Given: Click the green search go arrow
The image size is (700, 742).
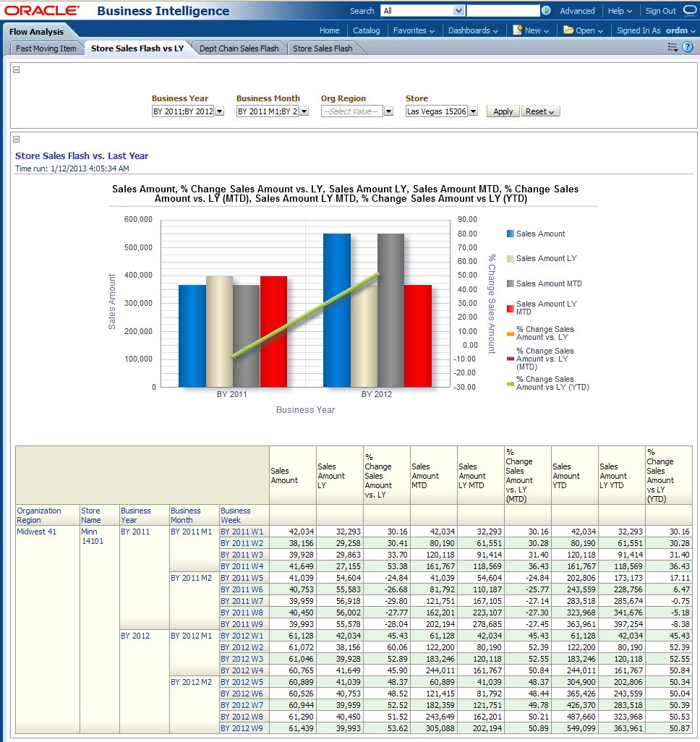Looking at the screenshot, I should [547, 11].
